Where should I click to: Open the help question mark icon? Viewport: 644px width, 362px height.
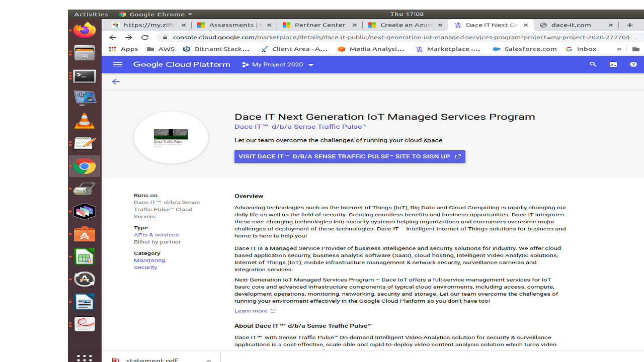[x=633, y=64]
